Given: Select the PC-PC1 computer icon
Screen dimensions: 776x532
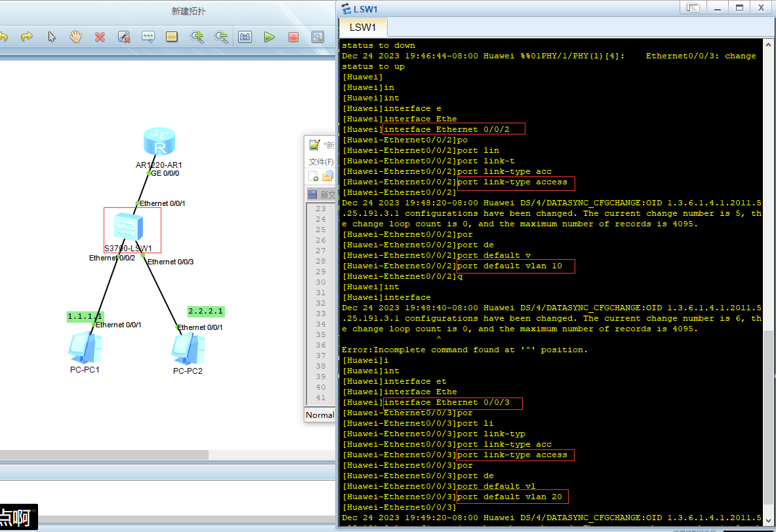Looking at the screenshot, I should pos(85,348).
